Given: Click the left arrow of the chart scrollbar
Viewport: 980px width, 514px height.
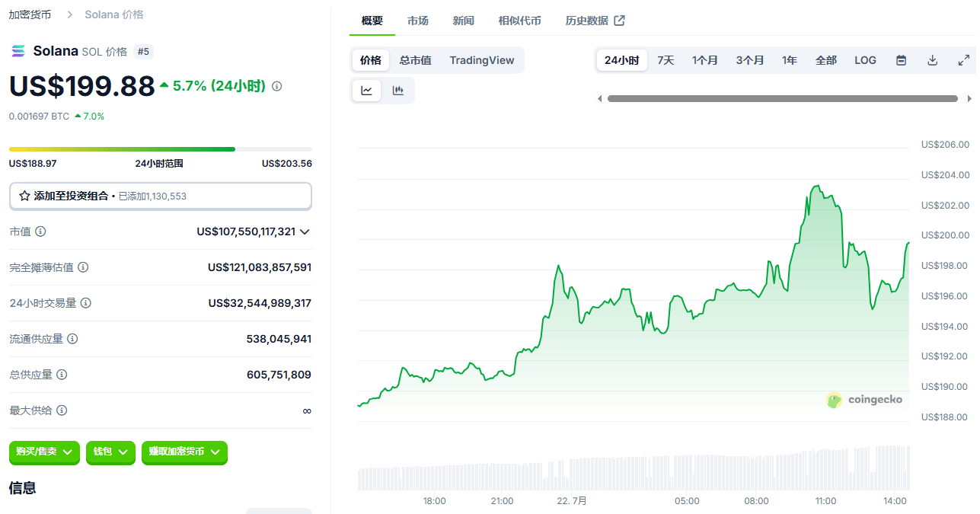Looking at the screenshot, I should tap(599, 98).
